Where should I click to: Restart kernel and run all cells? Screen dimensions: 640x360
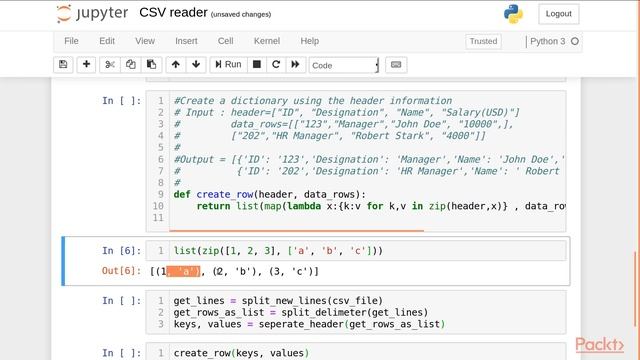click(295, 64)
